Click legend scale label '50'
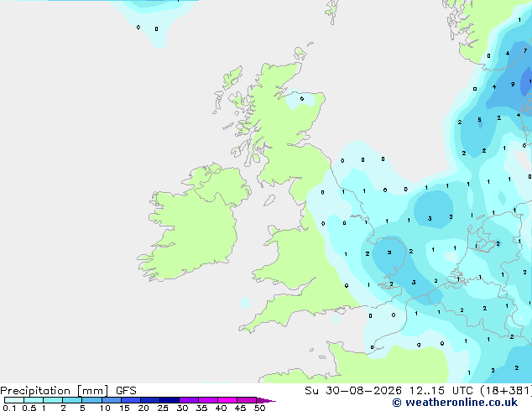The image size is (532, 411). 259,408
